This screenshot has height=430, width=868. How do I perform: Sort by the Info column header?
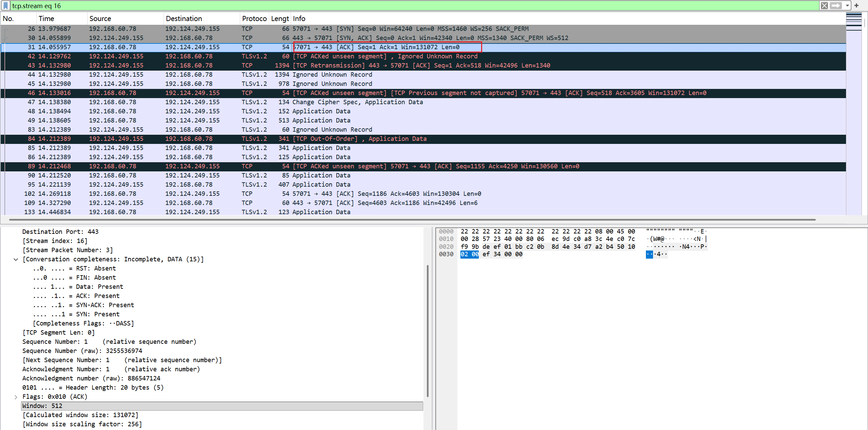568,19
